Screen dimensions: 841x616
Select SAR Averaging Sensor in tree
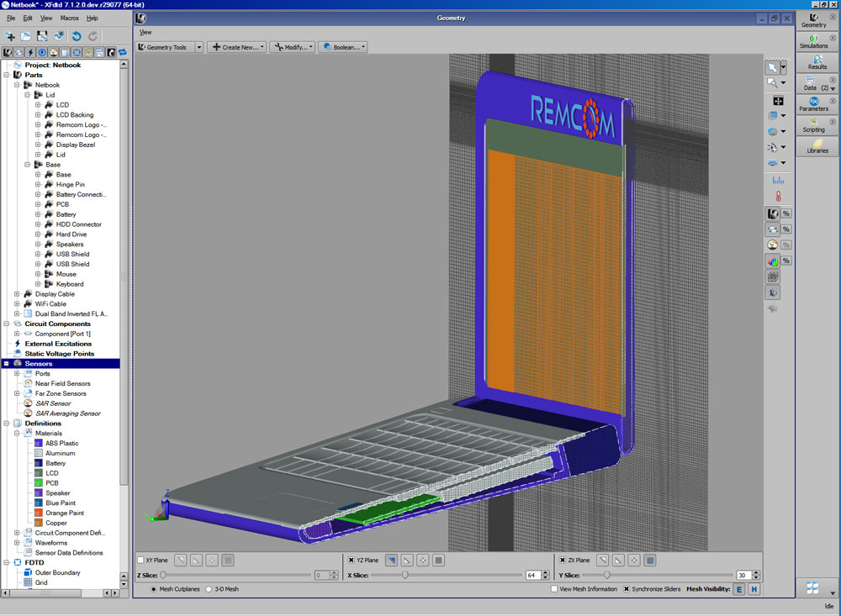pos(68,413)
